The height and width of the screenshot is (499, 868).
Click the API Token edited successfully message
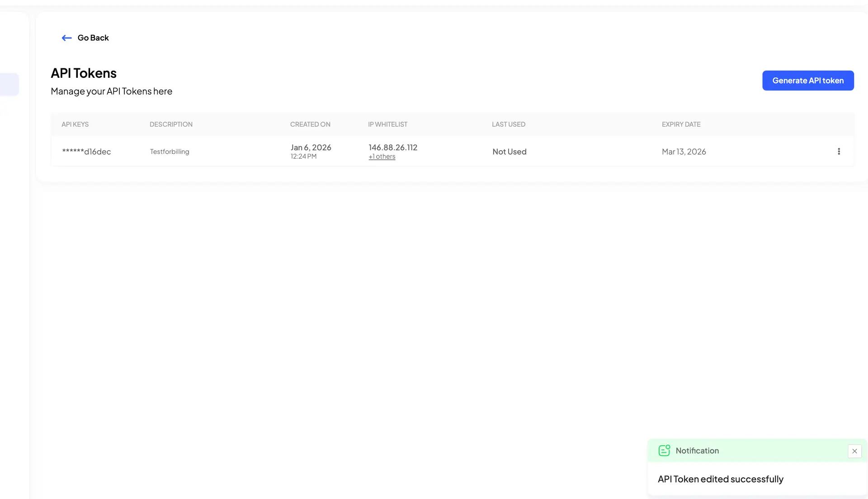click(721, 479)
